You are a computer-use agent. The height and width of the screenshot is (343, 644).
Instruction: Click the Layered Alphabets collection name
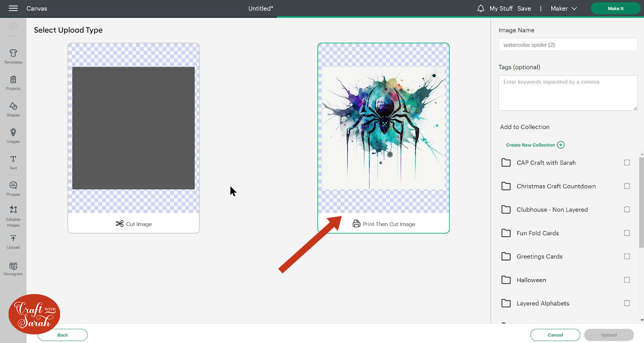pyautogui.click(x=543, y=303)
